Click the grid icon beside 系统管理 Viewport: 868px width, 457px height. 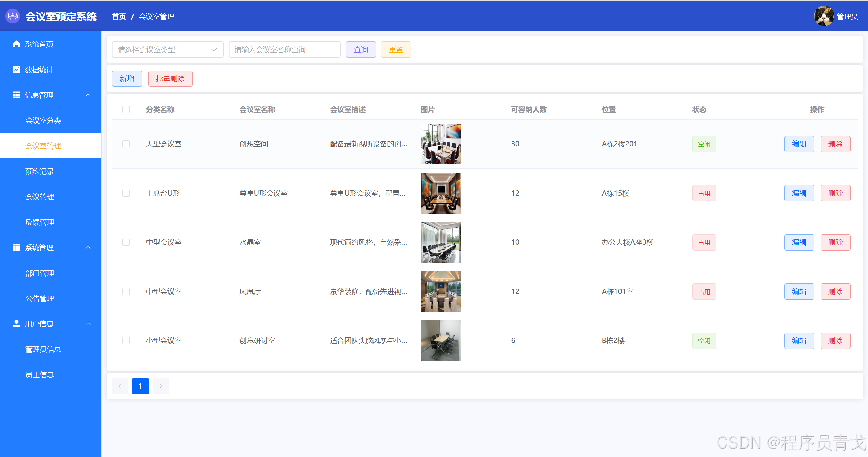pos(16,247)
